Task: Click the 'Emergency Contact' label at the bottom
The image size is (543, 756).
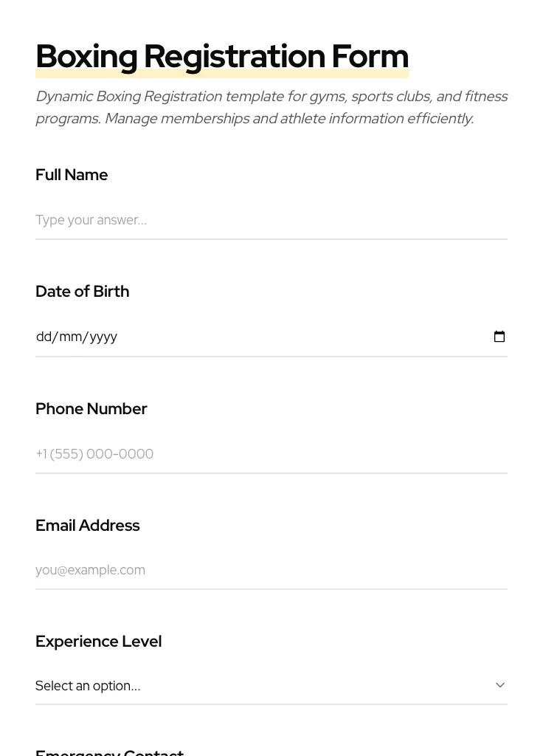Action: (109, 752)
